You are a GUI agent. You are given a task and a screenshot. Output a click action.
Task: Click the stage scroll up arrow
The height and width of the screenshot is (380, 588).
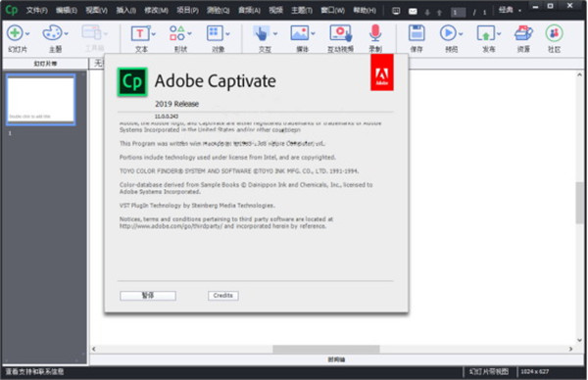click(x=580, y=74)
